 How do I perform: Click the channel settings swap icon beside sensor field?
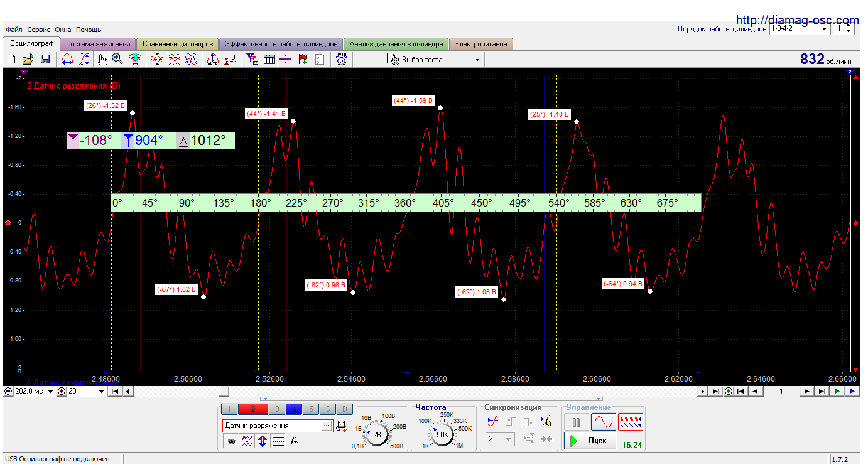(342, 426)
